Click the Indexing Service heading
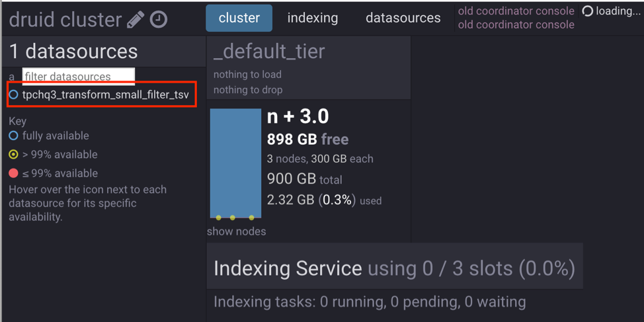 pos(288,268)
